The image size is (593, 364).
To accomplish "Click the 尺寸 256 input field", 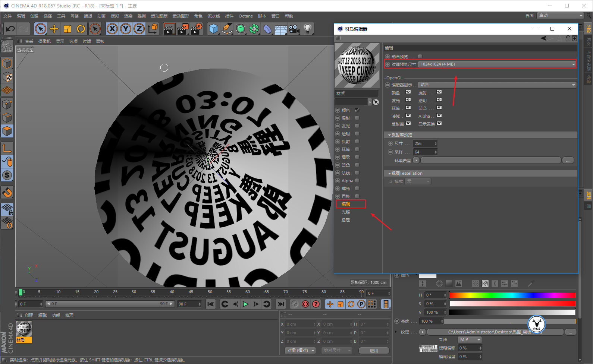I will coord(425,143).
